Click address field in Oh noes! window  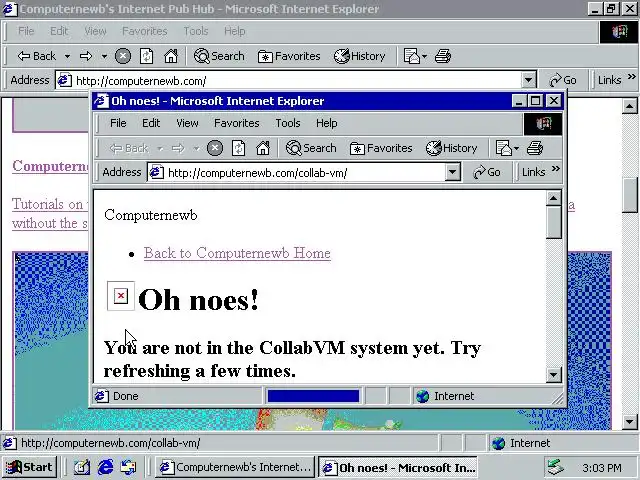[x=303, y=173]
